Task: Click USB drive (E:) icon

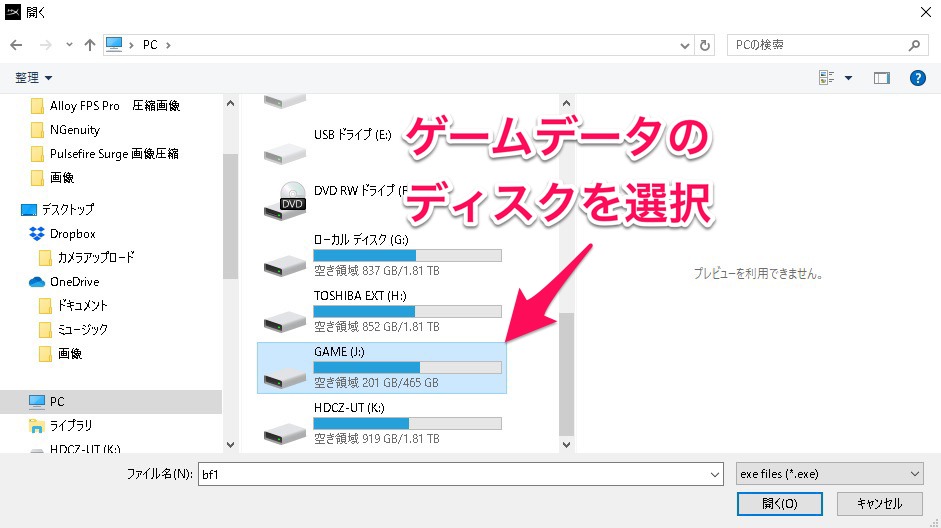Action: [x=285, y=154]
